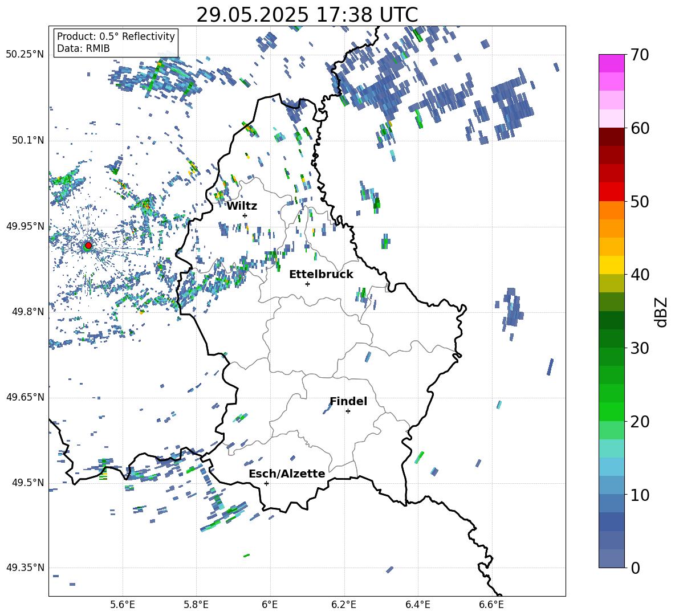This screenshot has width=675, height=616.
Task: Click the Ettelbruck station cross marker
Action: pos(307,284)
